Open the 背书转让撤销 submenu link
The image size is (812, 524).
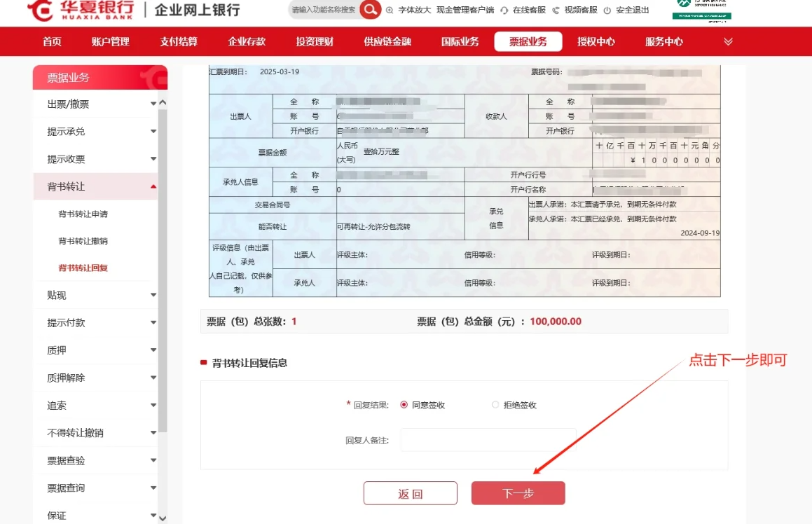click(83, 241)
